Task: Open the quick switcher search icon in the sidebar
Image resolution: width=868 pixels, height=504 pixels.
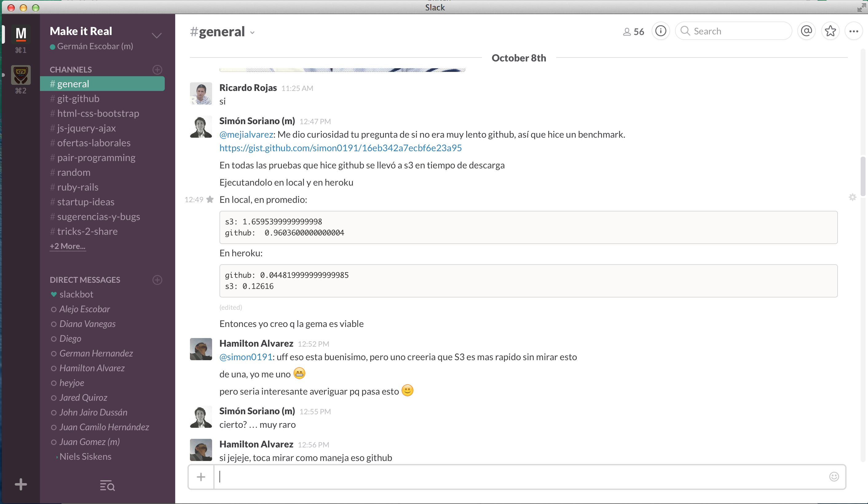Action: [106, 486]
